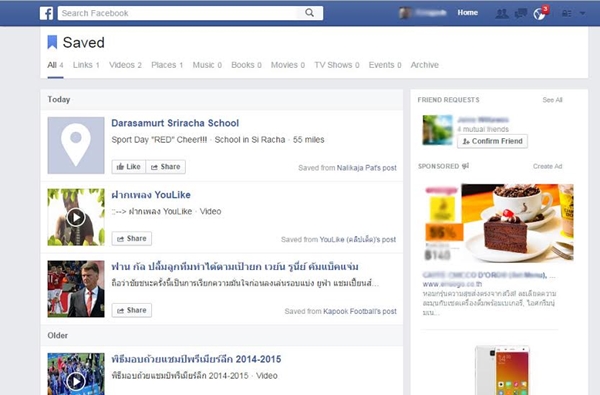600x395 pixels.
Task: Click in the Search Facebook field
Action: 190,13
